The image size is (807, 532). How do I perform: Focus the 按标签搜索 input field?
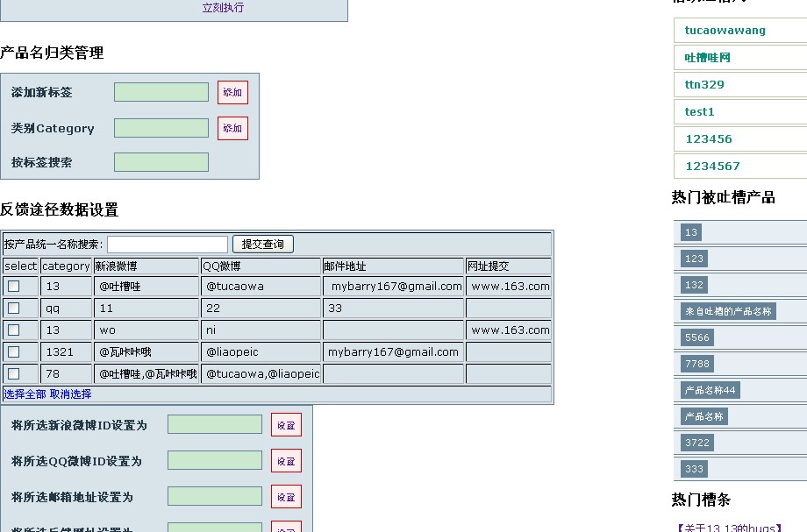pos(161,162)
